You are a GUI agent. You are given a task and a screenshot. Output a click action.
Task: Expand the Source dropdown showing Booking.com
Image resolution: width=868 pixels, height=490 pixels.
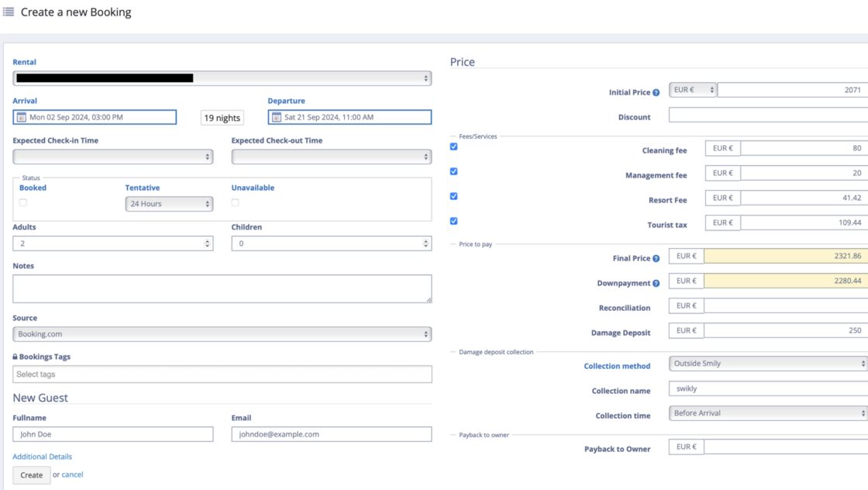tap(222, 334)
